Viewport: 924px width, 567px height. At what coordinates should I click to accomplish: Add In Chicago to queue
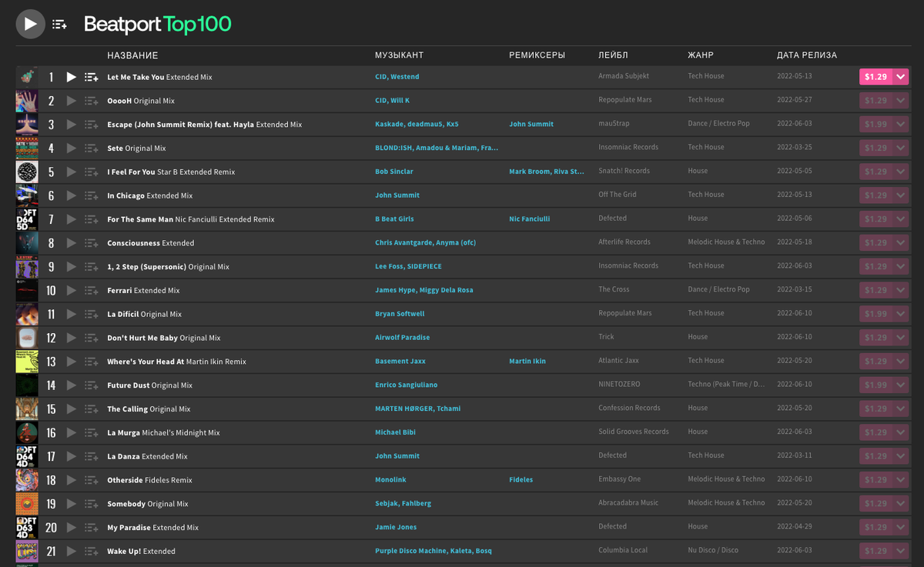click(x=92, y=195)
